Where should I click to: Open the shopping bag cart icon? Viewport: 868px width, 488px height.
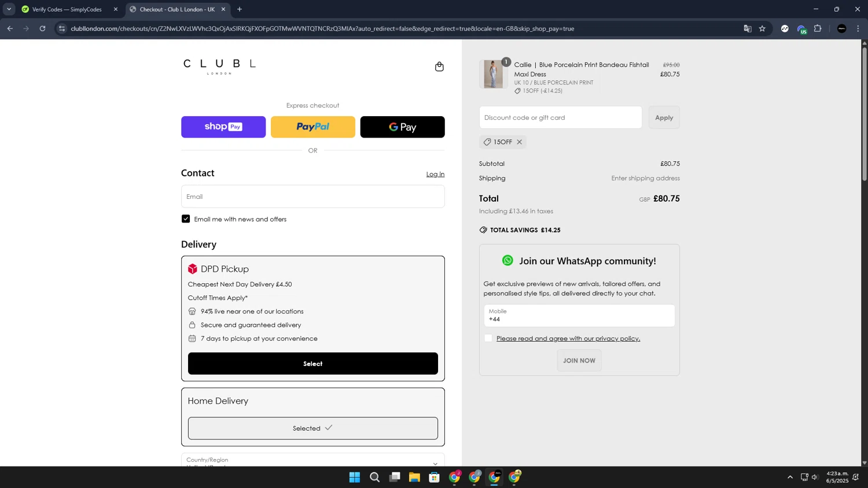[439, 66]
